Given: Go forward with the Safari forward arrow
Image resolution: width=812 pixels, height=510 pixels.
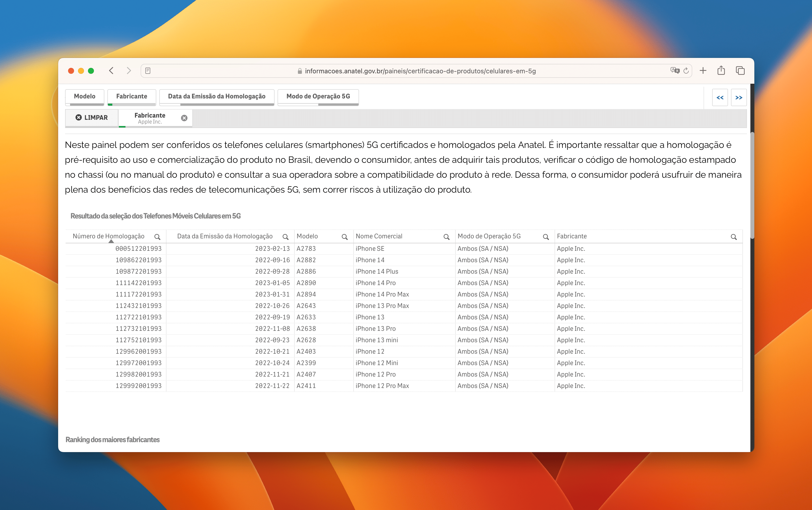Looking at the screenshot, I should [128, 71].
